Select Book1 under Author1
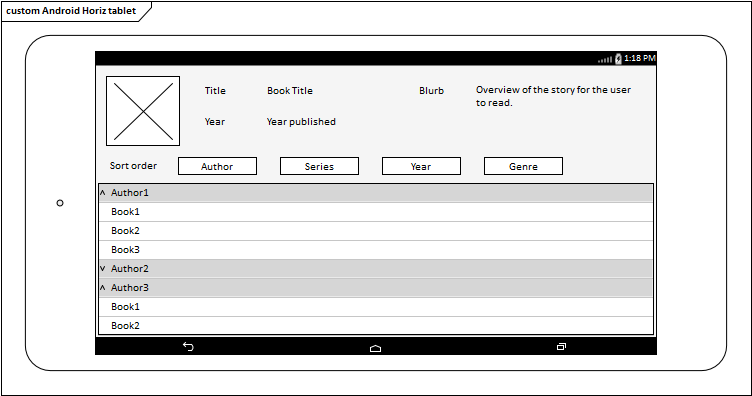The width and height of the screenshot is (752, 396). coord(376,212)
